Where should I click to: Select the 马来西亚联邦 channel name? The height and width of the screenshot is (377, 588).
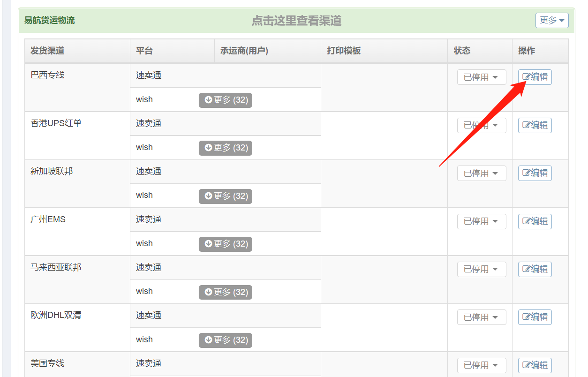click(56, 267)
